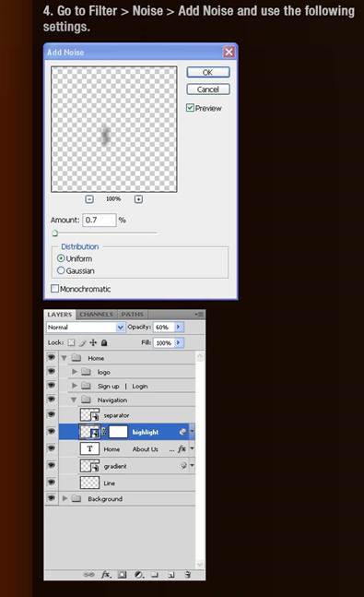
Task: Click the link layers chain icon
Action: 88,575
